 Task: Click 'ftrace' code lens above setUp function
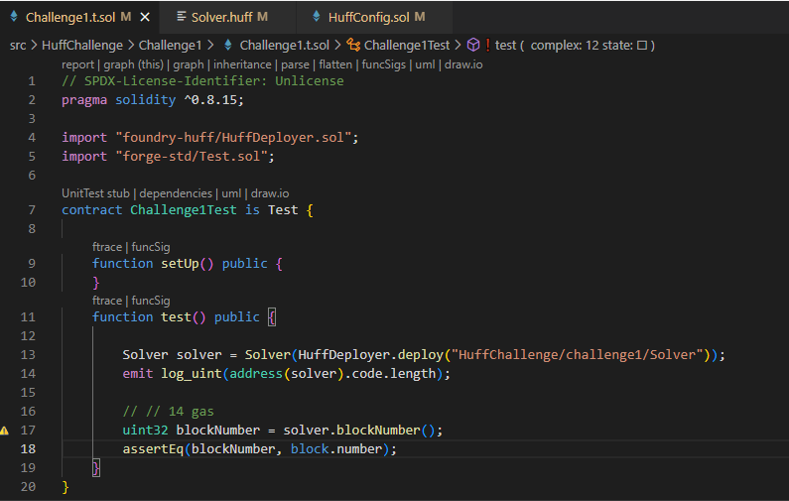[107, 246]
